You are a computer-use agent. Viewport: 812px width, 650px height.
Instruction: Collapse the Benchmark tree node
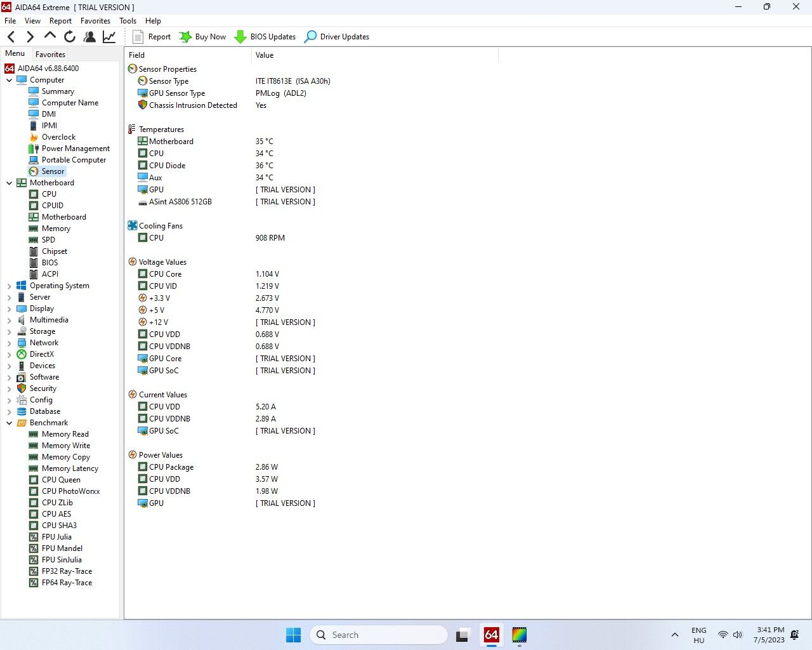pos(9,423)
